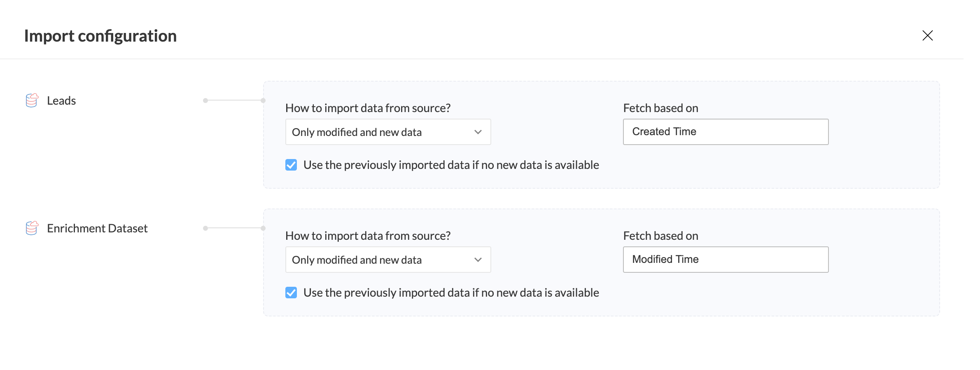Click the Import configuration title
Screen dimensions: 980x370
coord(100,36)
